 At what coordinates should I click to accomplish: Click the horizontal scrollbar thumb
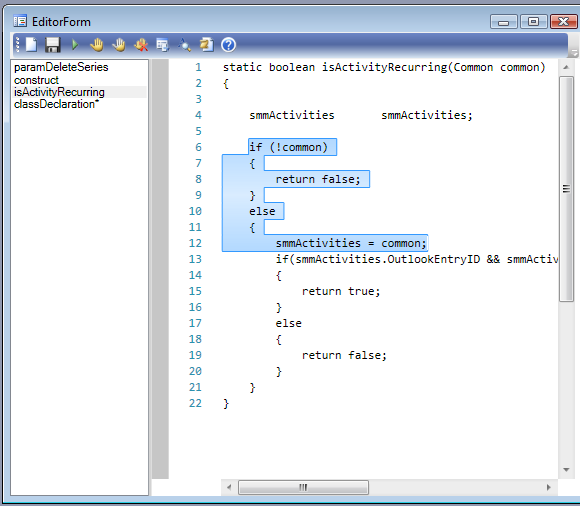(303, 487)
